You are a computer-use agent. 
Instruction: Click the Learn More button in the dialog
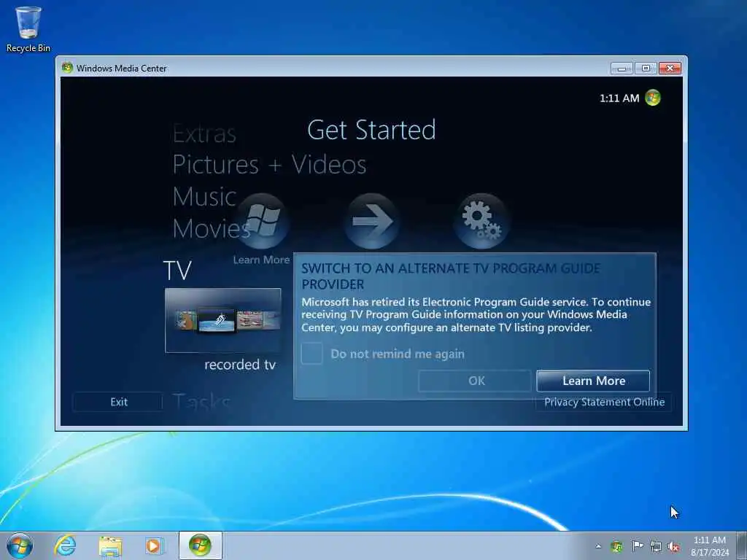click(x=593, y=381)
